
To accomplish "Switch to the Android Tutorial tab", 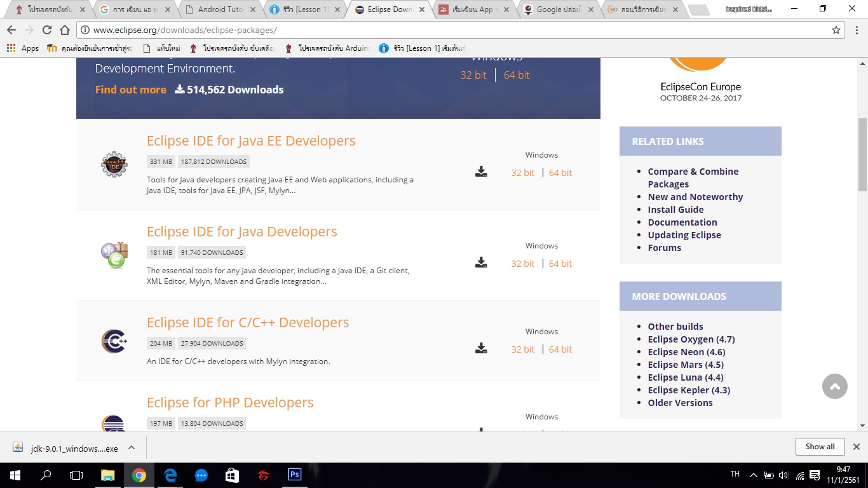I will point(219,10).
